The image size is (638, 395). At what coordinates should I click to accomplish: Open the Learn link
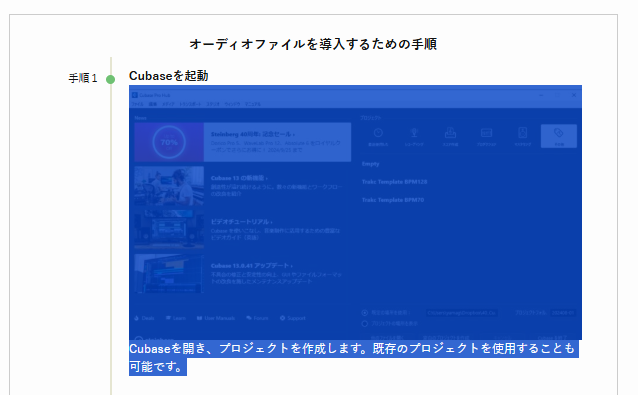pyautogui.click(x=176, y=318)
